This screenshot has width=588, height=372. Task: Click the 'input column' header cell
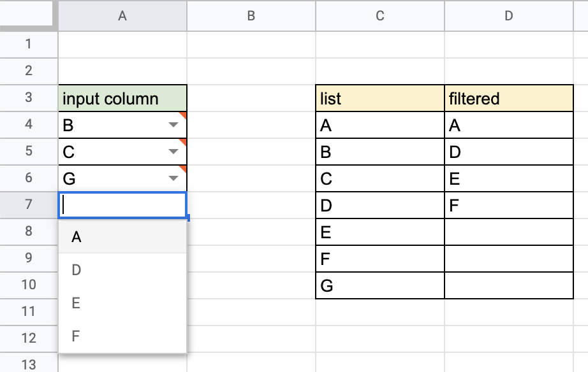coord(122,98)
